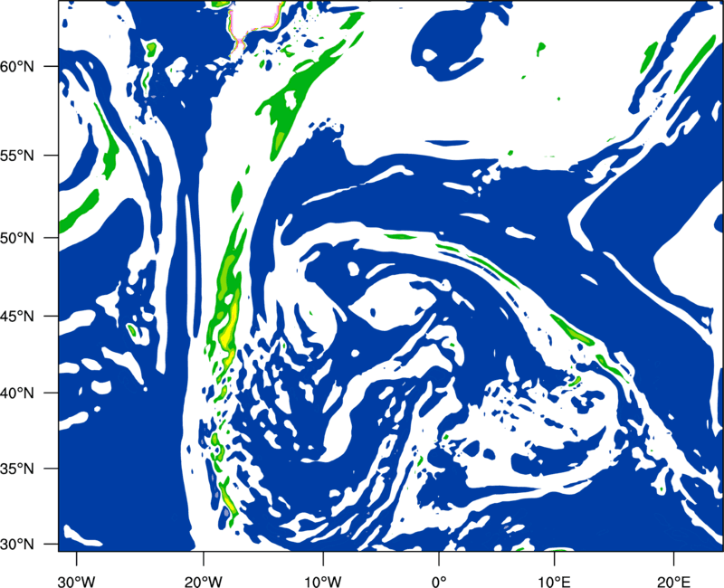Click the 20°W longitude label

point(203,582)
